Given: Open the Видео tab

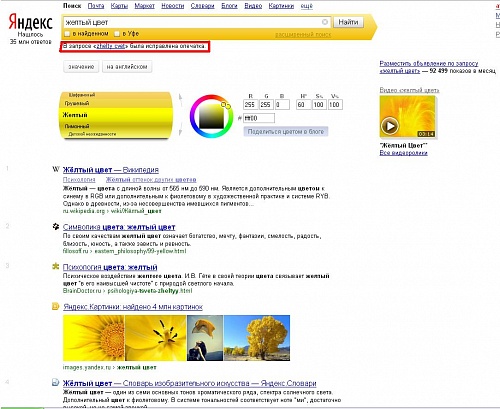Looking at the screenshot, I should (253, 6).
